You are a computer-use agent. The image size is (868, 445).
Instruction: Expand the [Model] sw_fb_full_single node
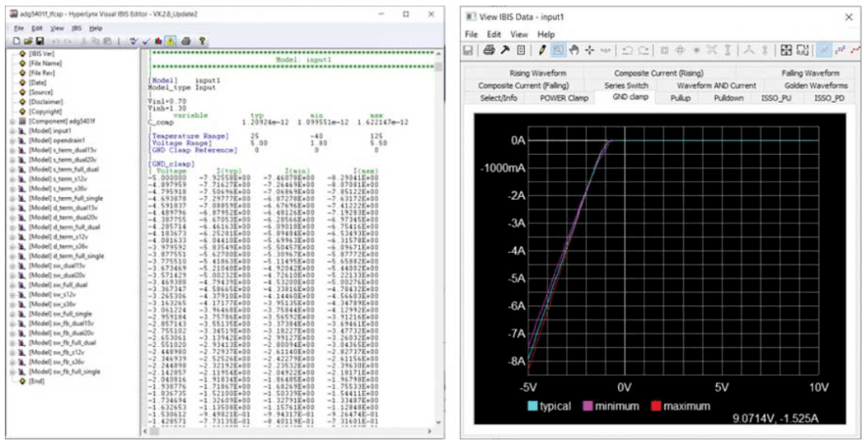[12, 371]
